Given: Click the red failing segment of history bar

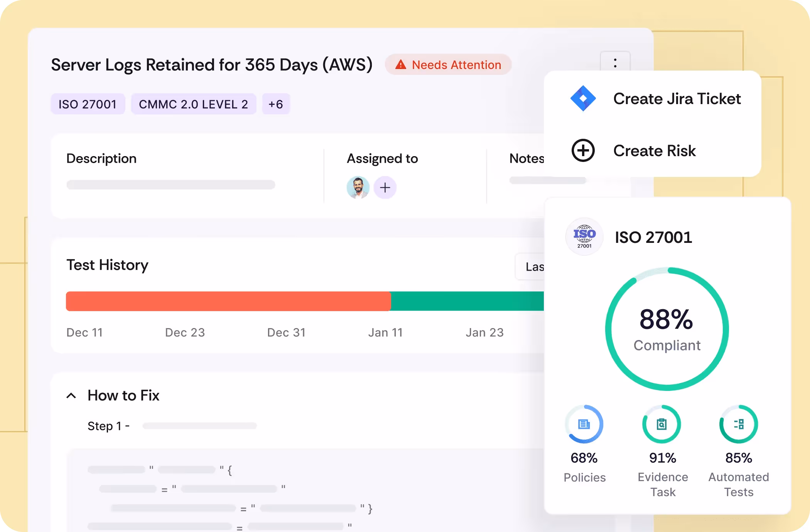Looking at the screenshot, I should 228,301.
